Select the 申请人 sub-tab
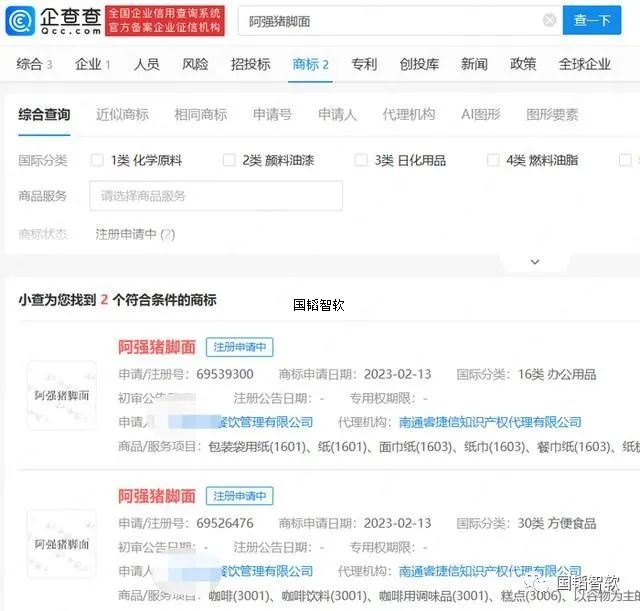 337,115
